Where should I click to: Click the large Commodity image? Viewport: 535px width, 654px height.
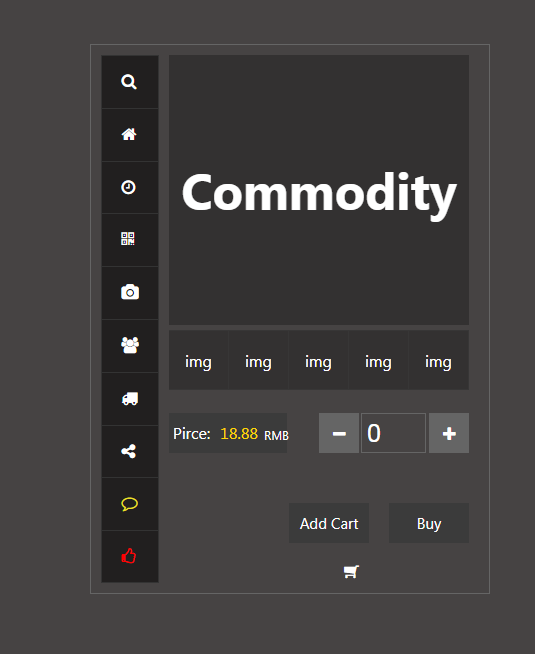click(x=319, y=190)
